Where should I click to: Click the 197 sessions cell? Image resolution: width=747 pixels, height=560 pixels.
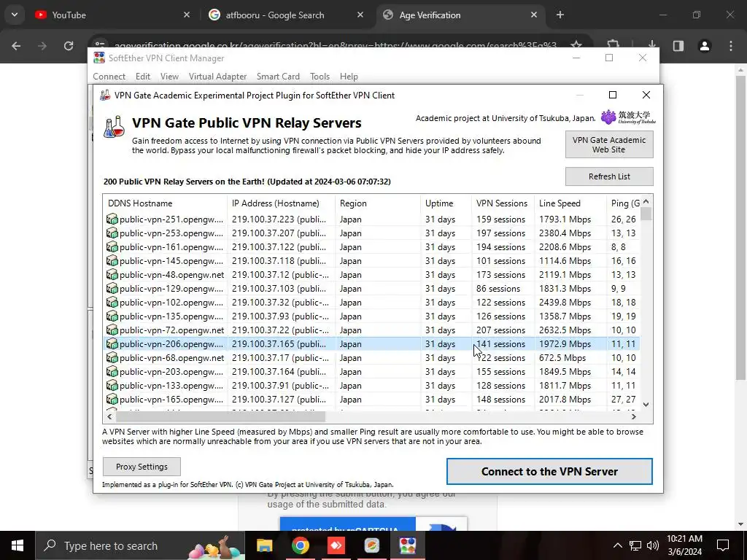[500, 233]
